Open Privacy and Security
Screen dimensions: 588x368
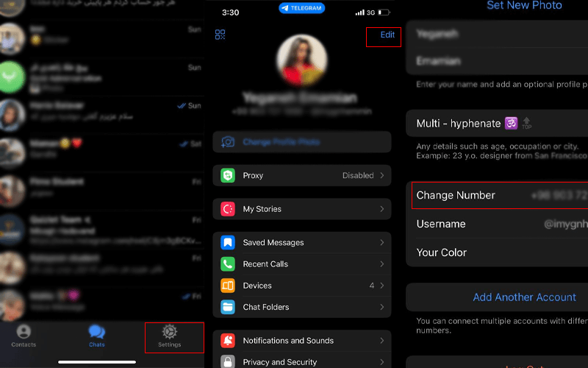tap(302, 361)
